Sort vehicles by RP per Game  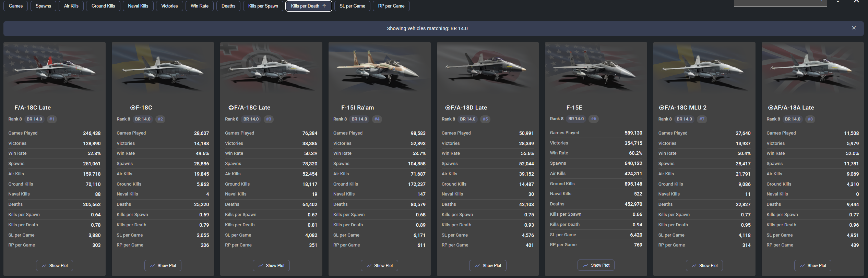coord(391,6)
